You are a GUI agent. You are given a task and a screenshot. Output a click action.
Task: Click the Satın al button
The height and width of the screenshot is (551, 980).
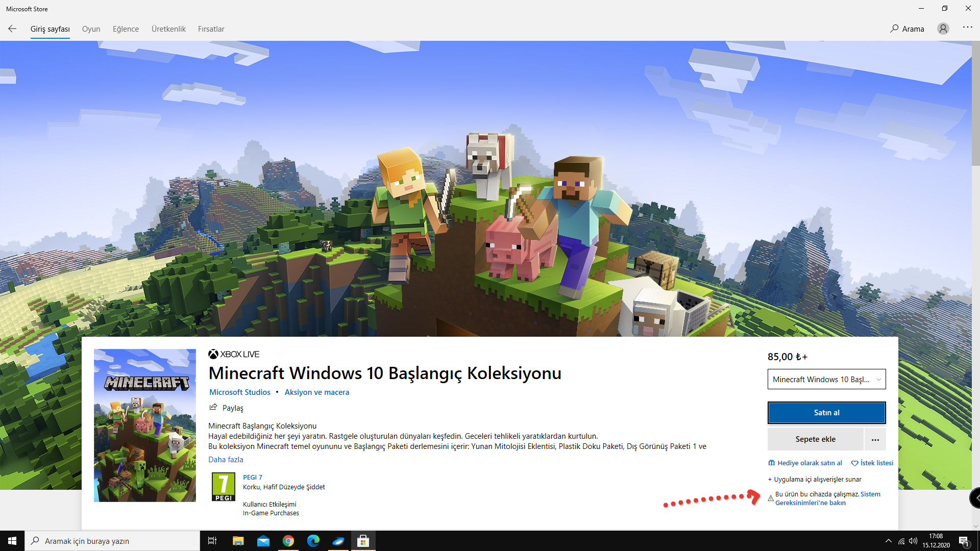click(826, 413)
